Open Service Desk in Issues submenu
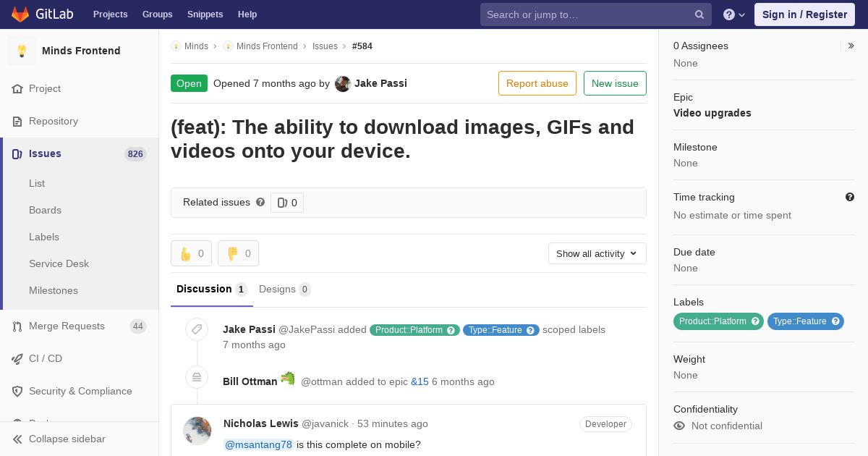 [x=59, y=263]
